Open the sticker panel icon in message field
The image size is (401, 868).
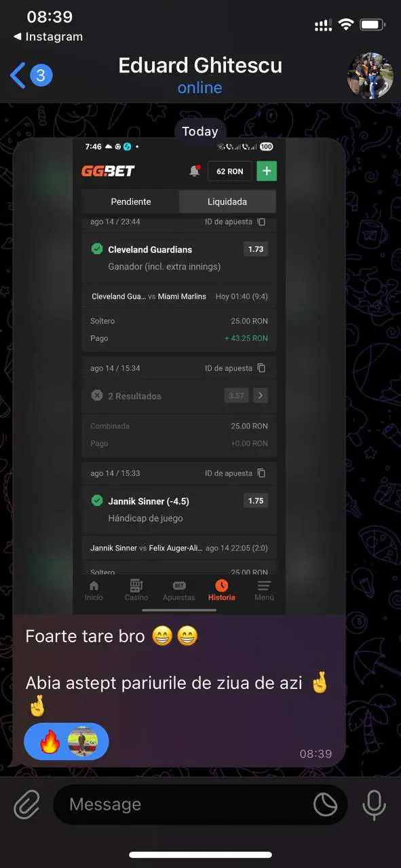pyautogui.click(x=326, y=805)
